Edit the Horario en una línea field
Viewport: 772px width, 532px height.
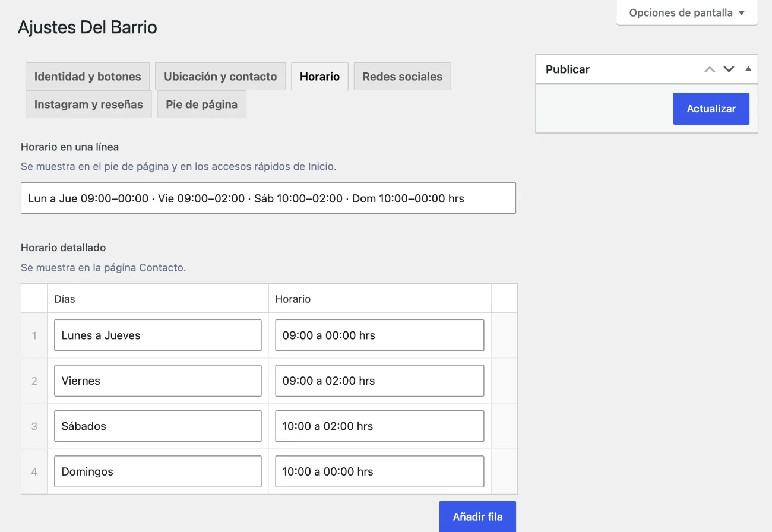coord(268,198)
